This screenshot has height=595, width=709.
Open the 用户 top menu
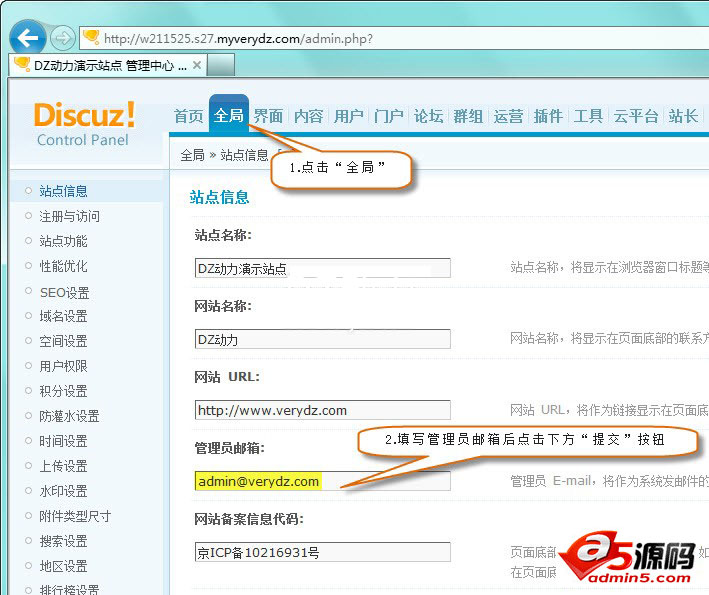point(349,116)
